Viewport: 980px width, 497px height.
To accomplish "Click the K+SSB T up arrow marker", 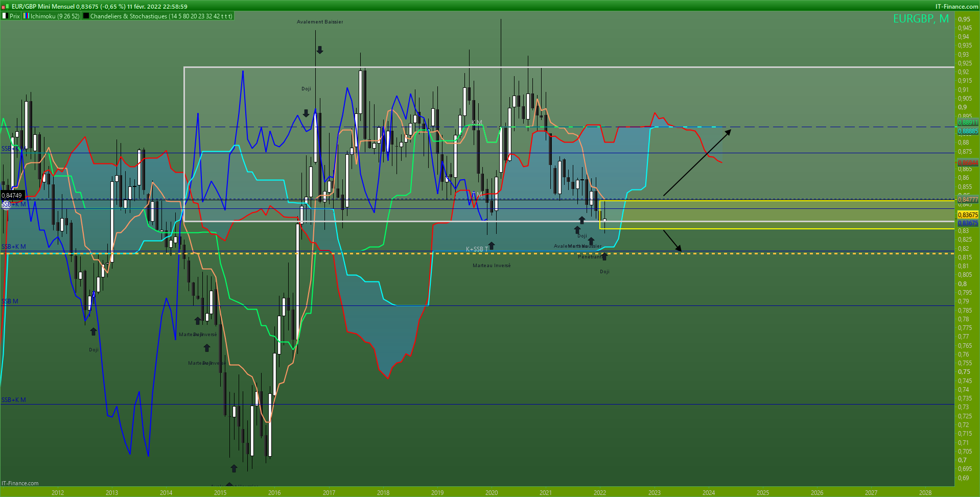I will (492, 246).
